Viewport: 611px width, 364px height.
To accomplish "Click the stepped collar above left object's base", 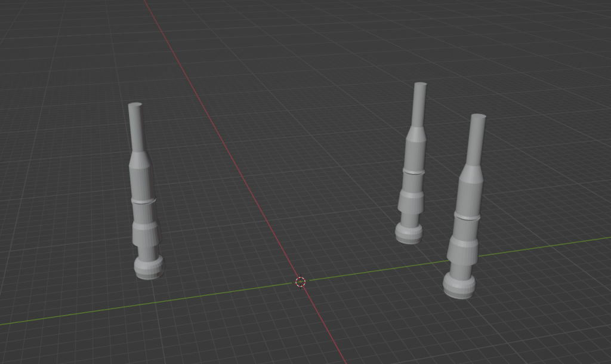I will (x=146, y=233).
